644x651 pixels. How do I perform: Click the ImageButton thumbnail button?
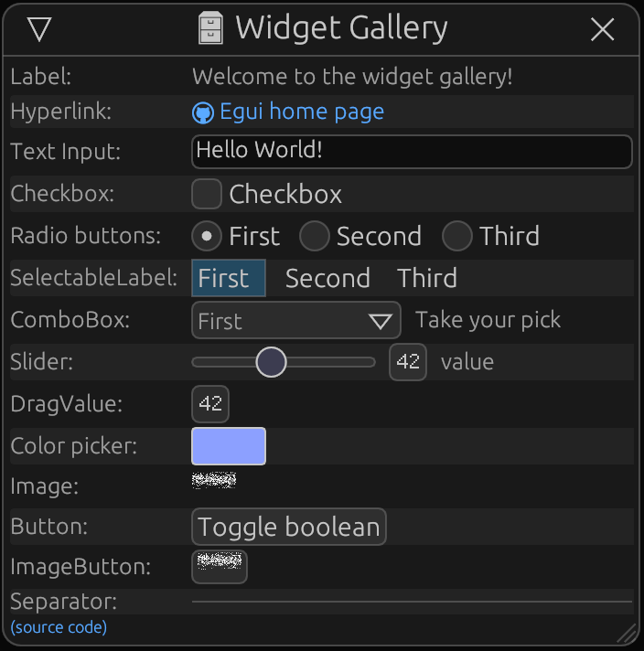point(220,566)
